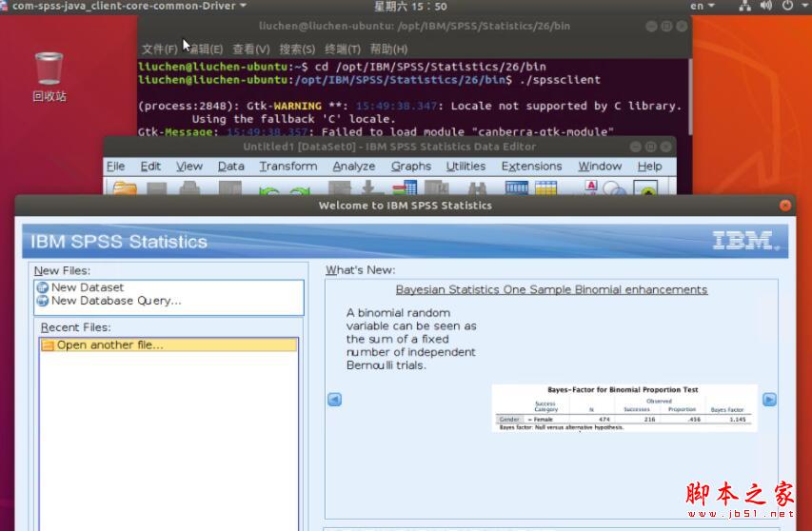Show previous What's New item with left arrow
Screen dimensions: 812x531
334,400
